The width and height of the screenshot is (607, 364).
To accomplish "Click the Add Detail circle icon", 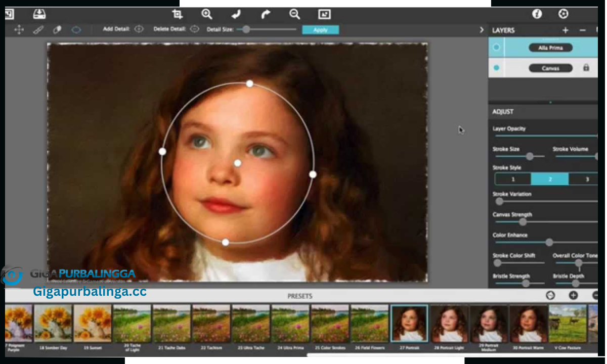I will coord(139,29).
